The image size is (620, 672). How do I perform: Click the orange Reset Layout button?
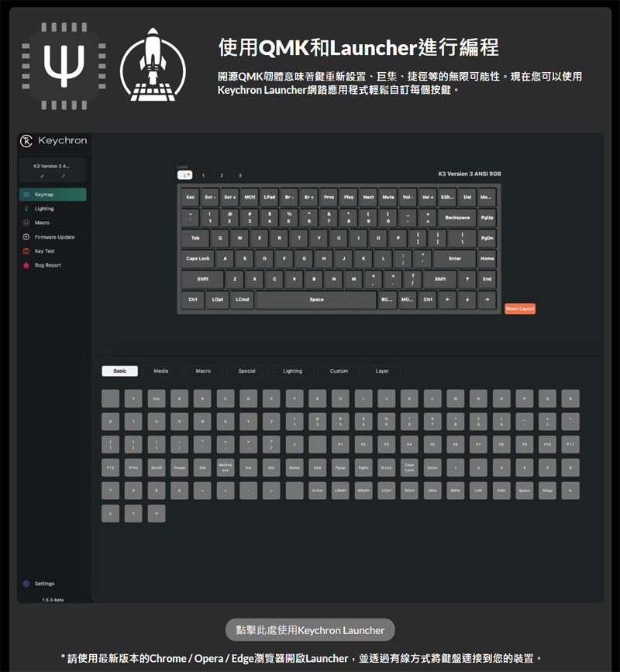pyautogui.click(x=520, y=308)
